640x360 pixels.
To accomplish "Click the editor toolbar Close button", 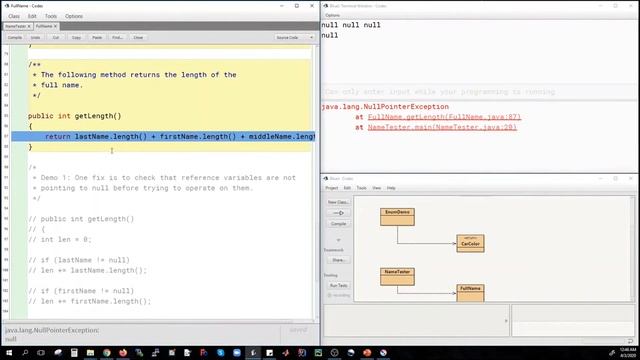I will coord(138,38).
